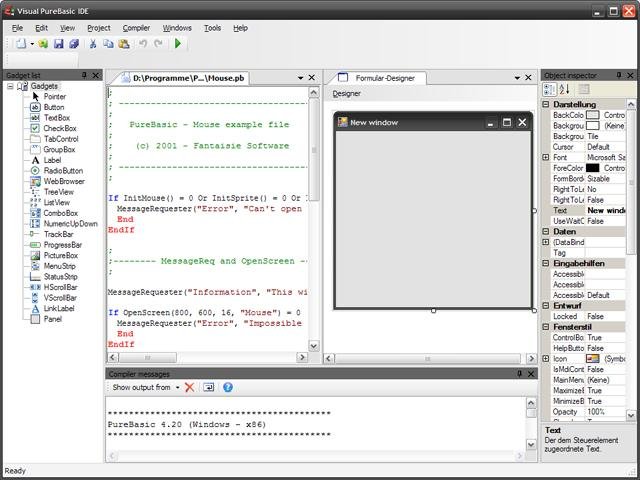Open the Windows menu
This screenshot has height=480, width=640.
pos(177,28)
